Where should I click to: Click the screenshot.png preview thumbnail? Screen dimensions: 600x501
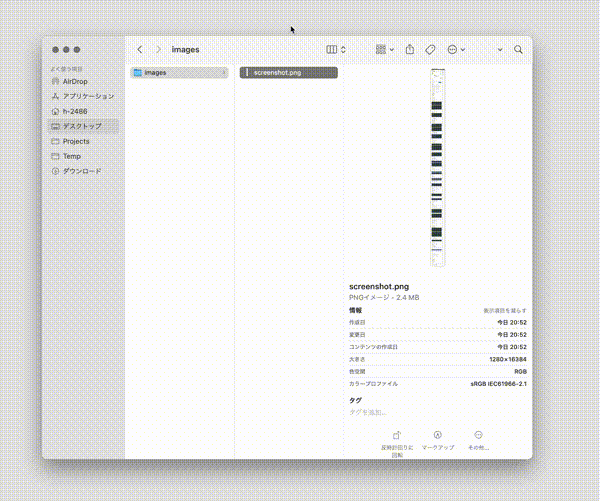pyautogui.click(x=438, y=168)
